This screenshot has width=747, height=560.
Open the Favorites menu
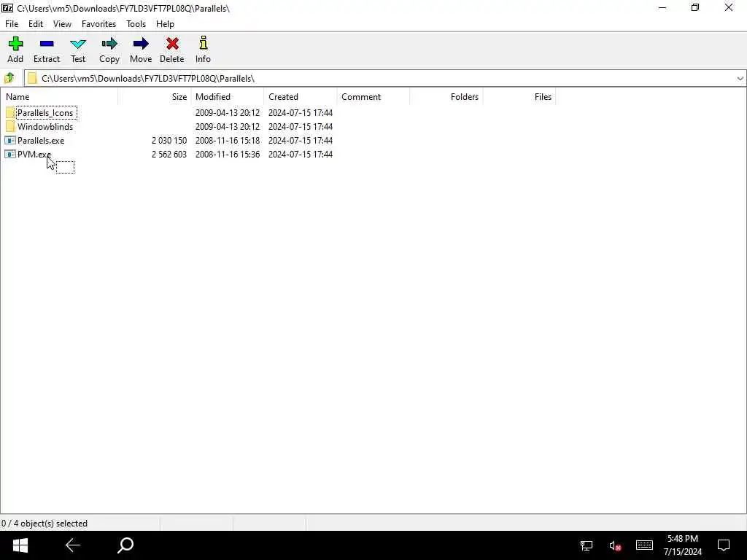pyautogui.click(x=98, y=24)
